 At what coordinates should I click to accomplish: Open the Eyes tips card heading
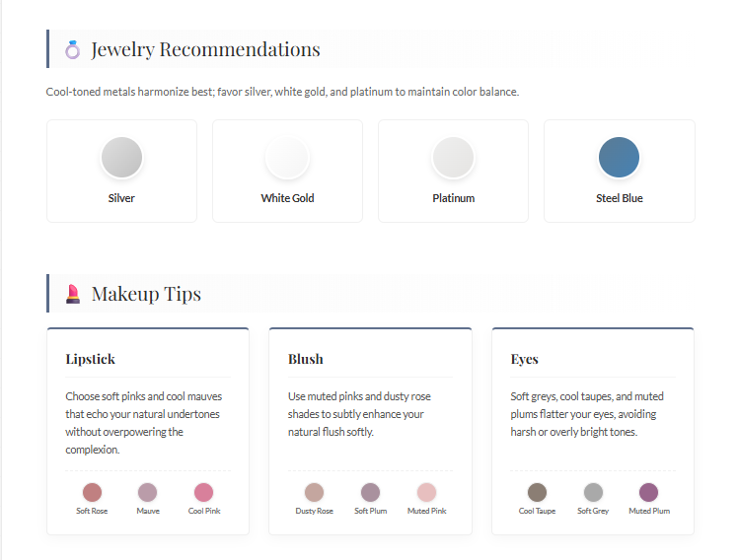point(525,359)
